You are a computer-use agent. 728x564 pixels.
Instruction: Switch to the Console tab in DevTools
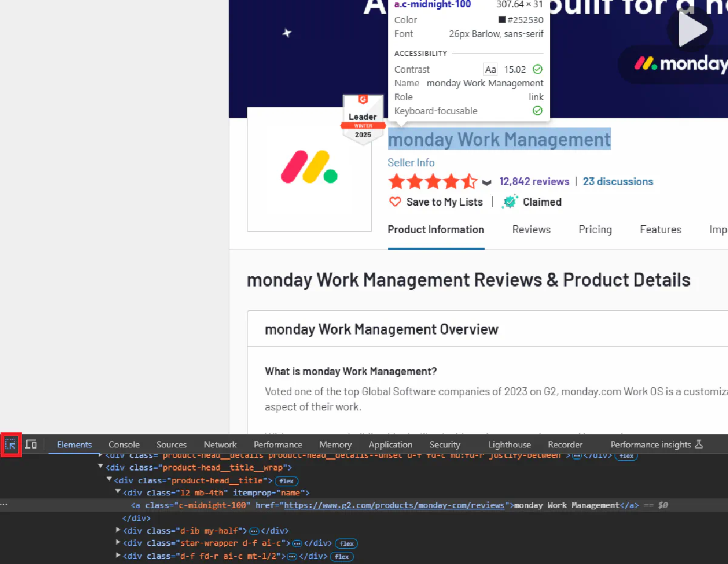point(124,444)
